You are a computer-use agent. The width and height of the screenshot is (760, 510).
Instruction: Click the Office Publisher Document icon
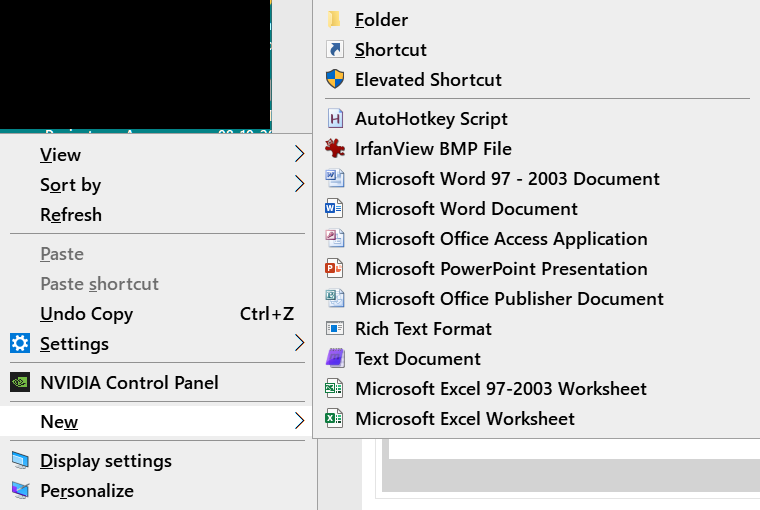tap(334, 299)
